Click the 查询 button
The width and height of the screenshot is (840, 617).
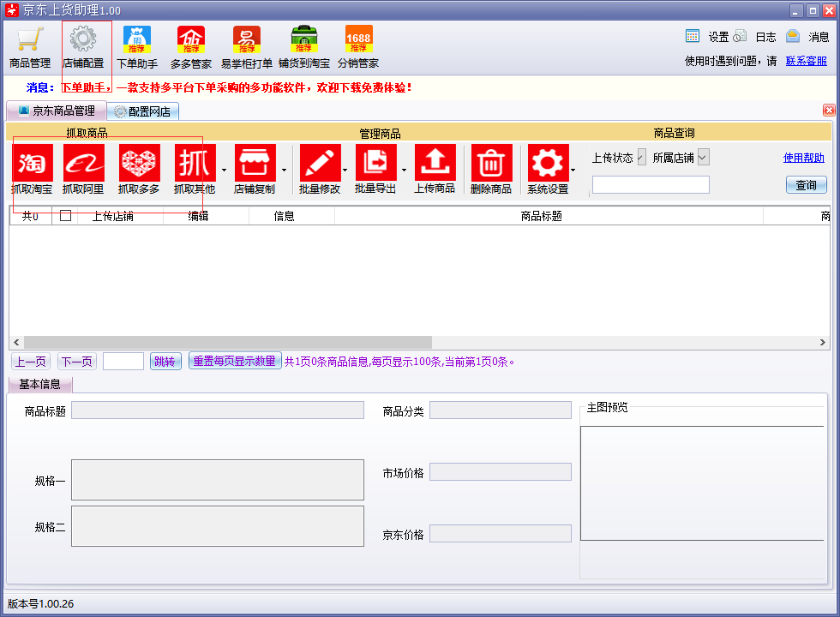click(x=807, y=185)
